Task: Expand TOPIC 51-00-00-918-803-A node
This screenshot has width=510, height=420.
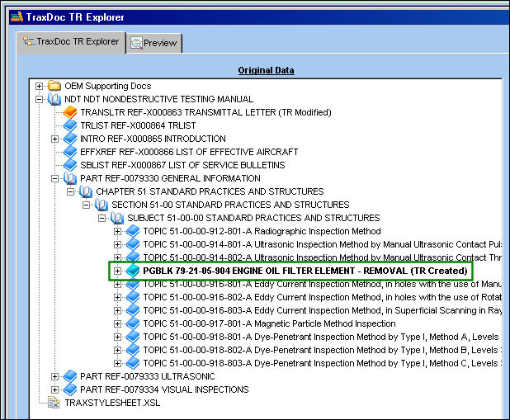Action: [x=117, y=364]
